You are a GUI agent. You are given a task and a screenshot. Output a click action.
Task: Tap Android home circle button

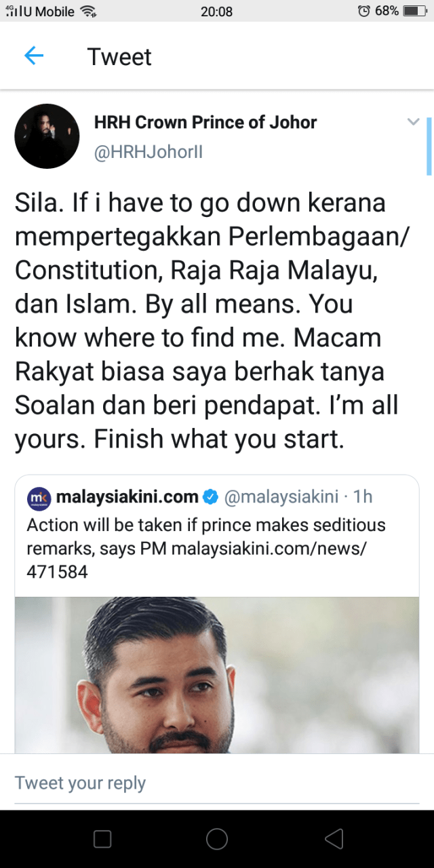[217, 839]
